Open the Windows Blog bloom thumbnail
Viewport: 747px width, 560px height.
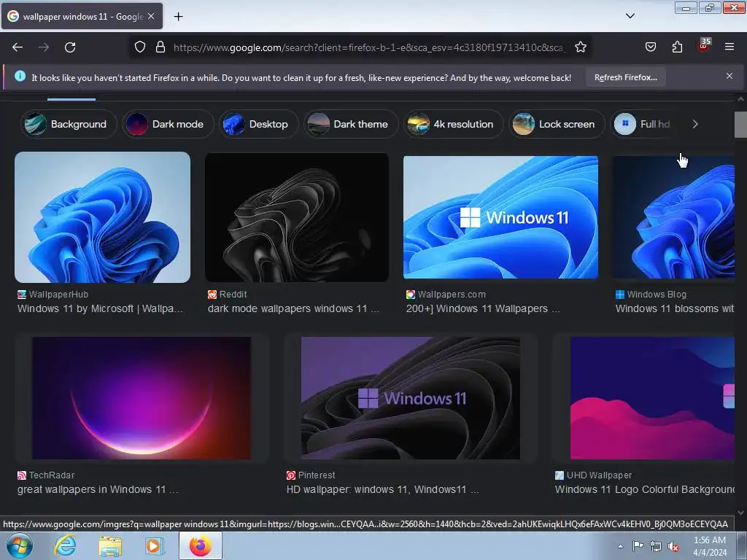click(x=673, y=217)
